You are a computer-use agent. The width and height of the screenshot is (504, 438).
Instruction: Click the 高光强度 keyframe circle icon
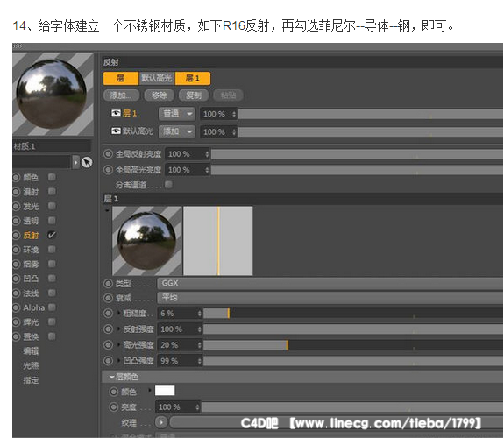click(x=108, y=345)
